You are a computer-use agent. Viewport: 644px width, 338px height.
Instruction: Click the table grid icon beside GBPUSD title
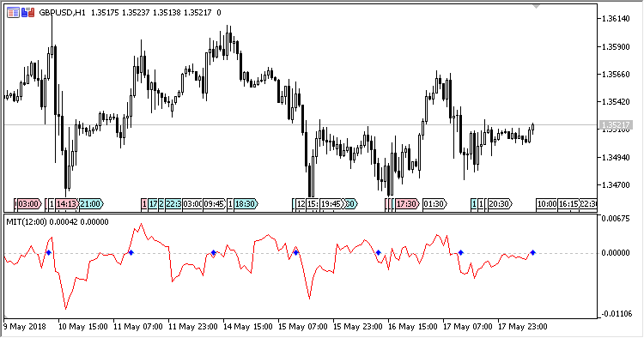[x=13, y=13]
